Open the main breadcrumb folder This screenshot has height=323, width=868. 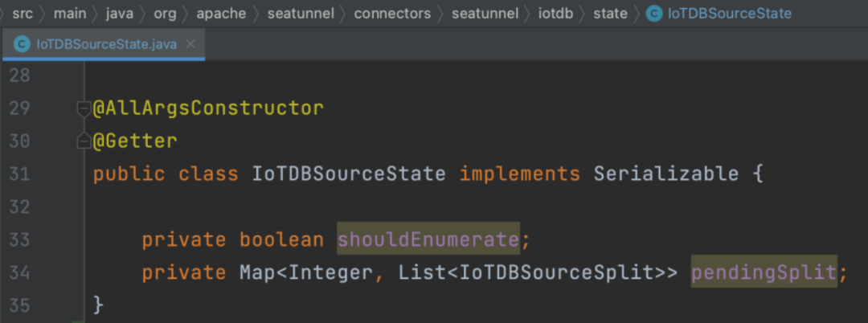(x=68, y=14)
